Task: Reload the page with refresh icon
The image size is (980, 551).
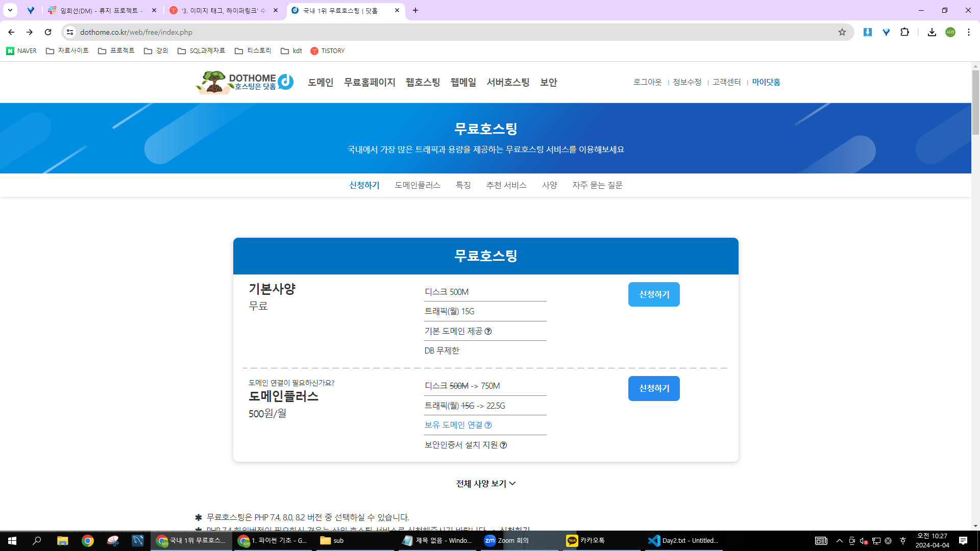Action: (48, 32)
